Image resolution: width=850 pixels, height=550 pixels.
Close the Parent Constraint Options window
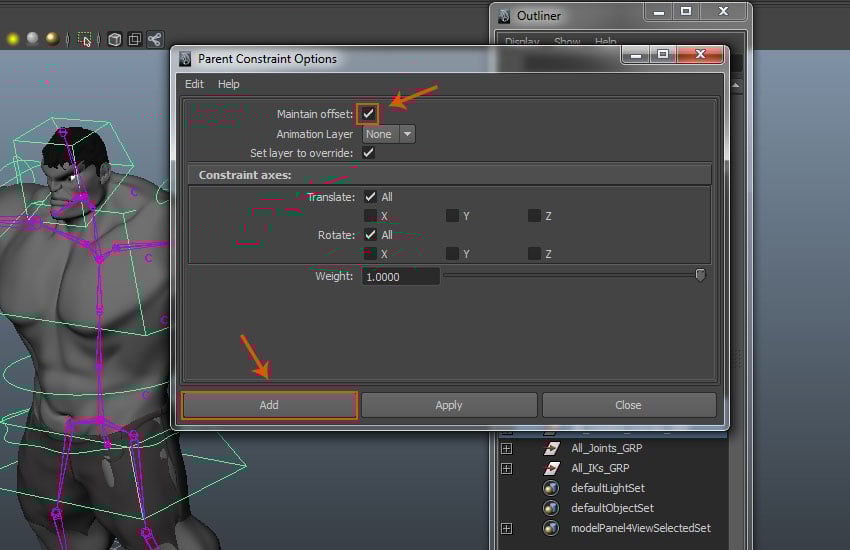tap(700, 54)
